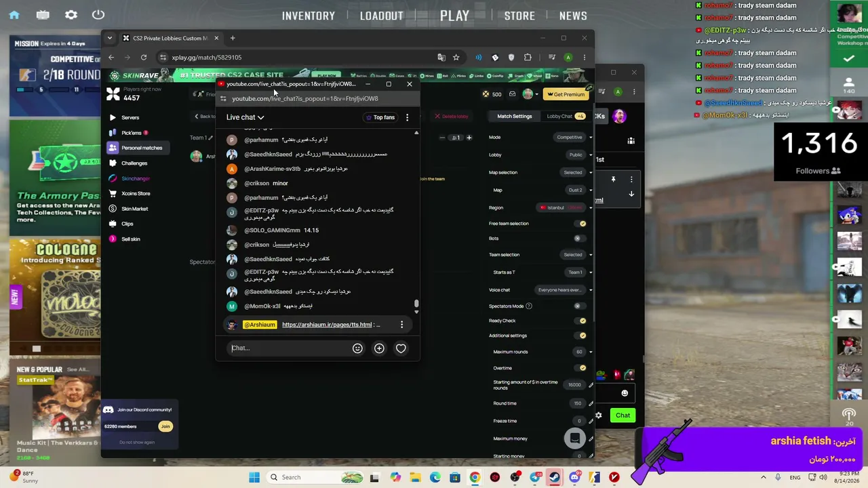Edit overtime starting amount pencil
Image resolution: width=868 pixels, height=488 pixels.
pos(591,385)
